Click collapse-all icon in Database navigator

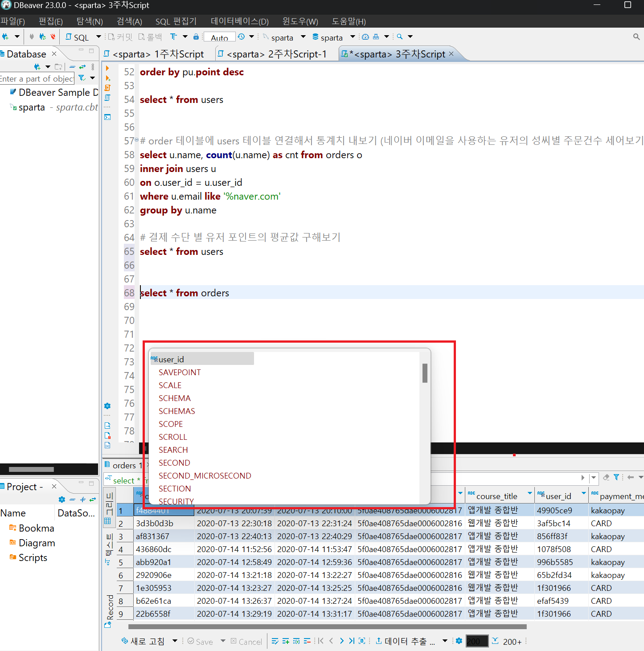click(72, 67)
